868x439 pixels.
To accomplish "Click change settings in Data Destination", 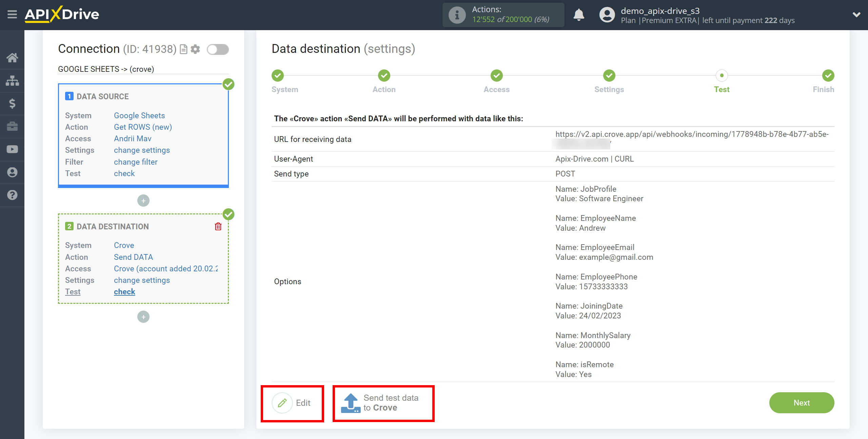I will [x=142, y=280].
